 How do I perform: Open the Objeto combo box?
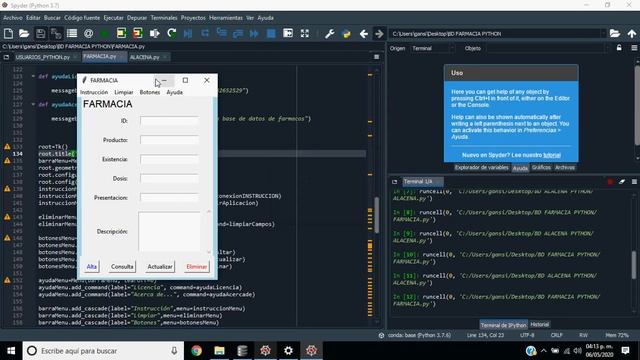[x=547, y=48]
